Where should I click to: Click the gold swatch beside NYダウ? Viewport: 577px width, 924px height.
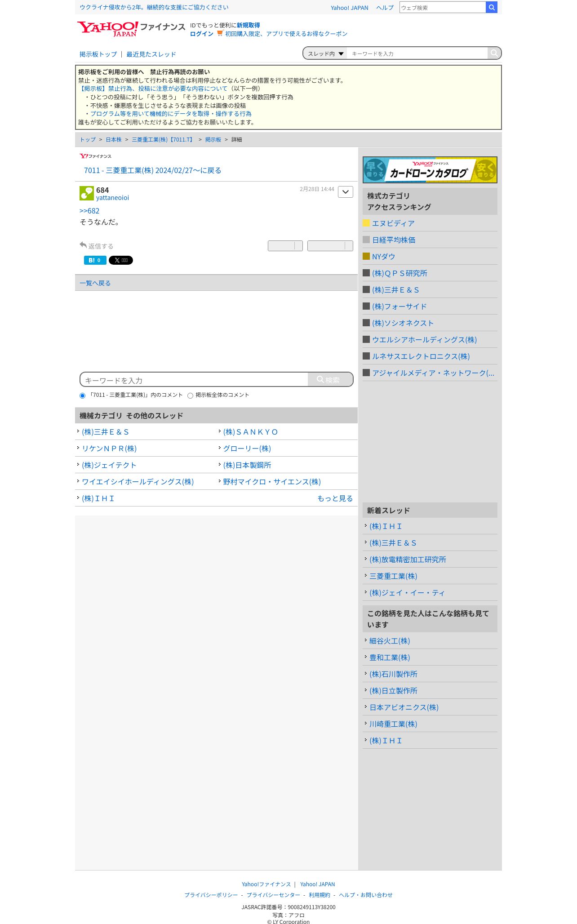[366, 256]
